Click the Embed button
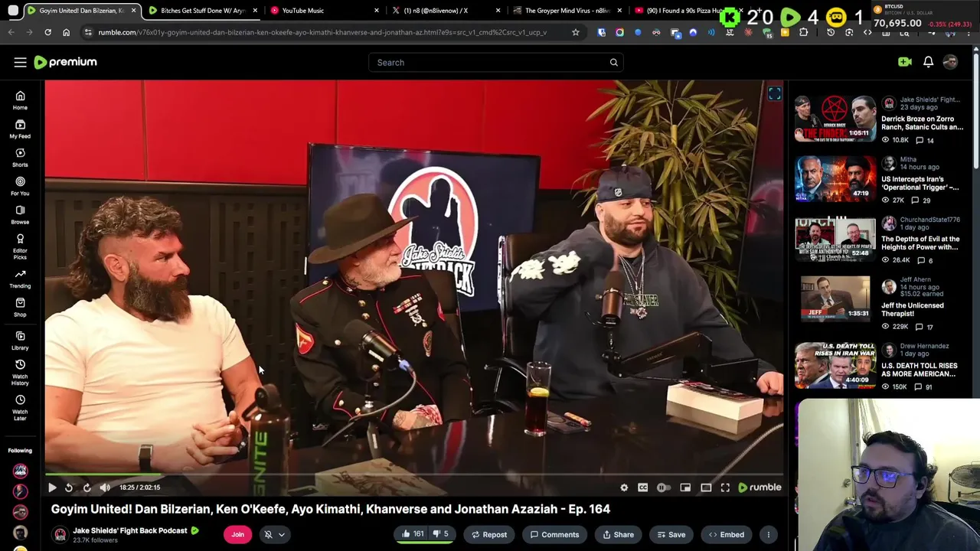 click(x=726, y=534)
